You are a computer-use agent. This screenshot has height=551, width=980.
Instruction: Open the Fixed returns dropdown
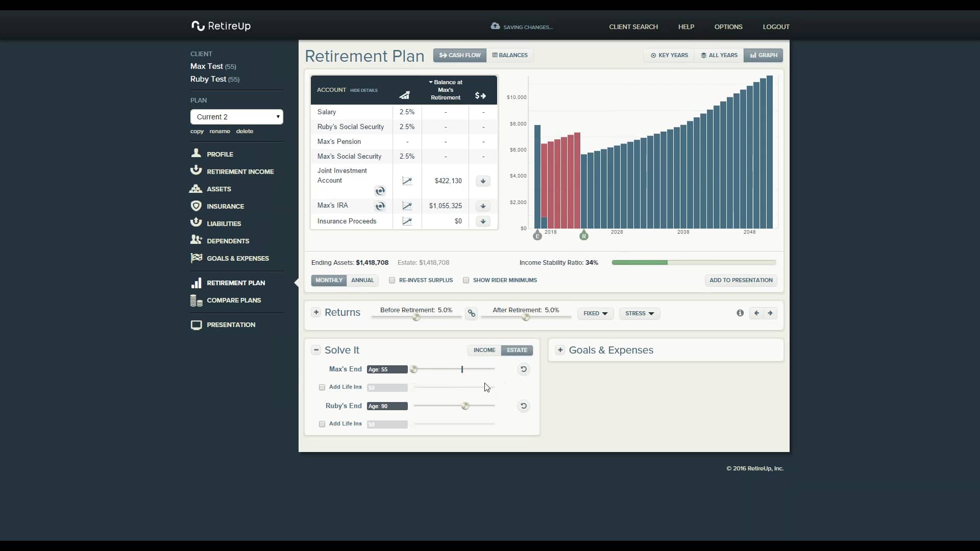595,313
